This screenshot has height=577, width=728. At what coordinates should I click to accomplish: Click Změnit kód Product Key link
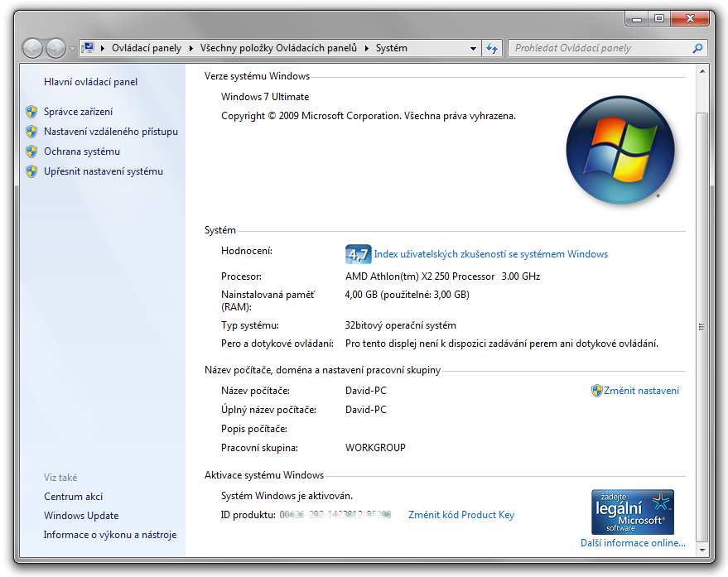click(x=461, y=515)
